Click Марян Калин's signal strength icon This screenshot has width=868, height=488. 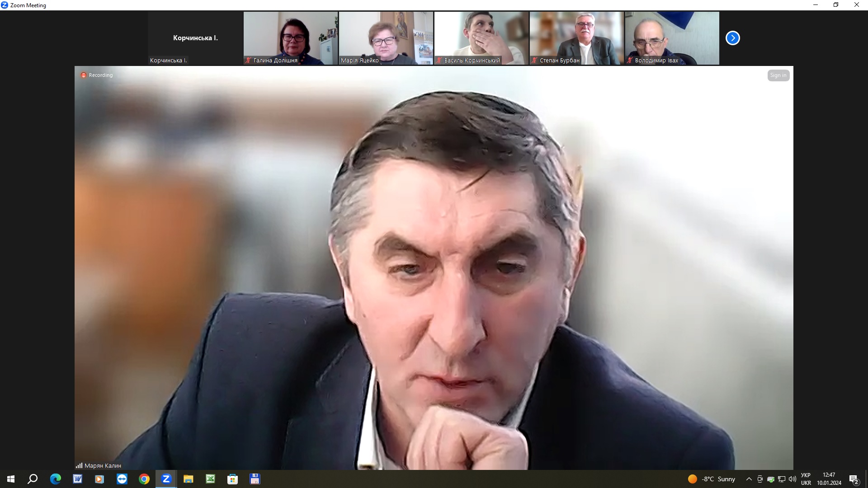tap(79, 465)
